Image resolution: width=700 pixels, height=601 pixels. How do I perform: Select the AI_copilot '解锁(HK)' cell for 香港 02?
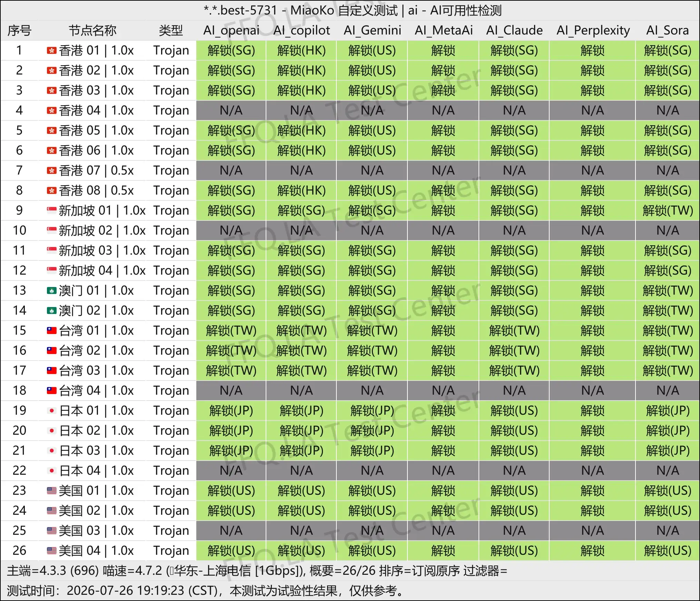coord(302,71)
